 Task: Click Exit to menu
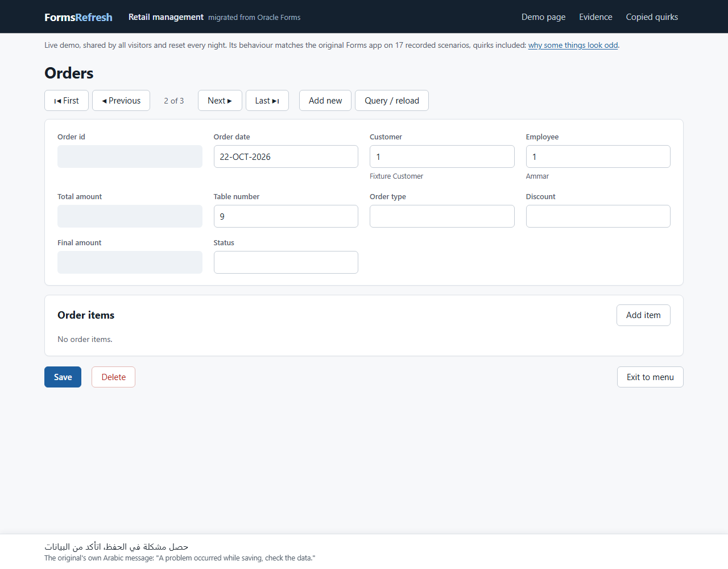click(650, 377)
